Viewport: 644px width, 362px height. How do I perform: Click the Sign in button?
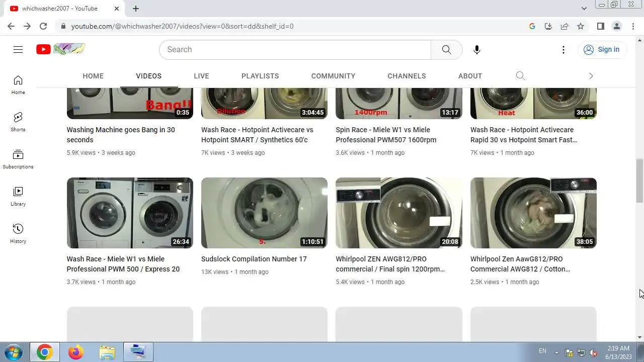(x=602, y=49)
